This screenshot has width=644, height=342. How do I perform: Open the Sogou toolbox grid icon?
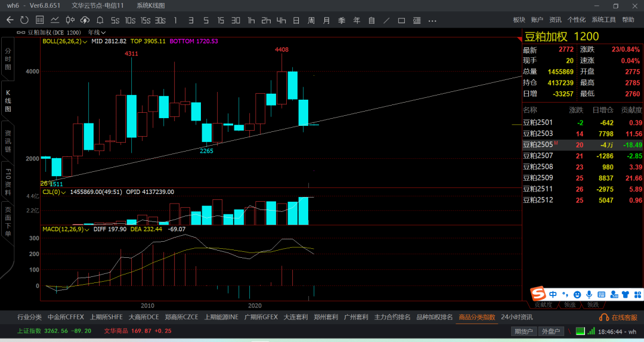click(x=637, y=294)
